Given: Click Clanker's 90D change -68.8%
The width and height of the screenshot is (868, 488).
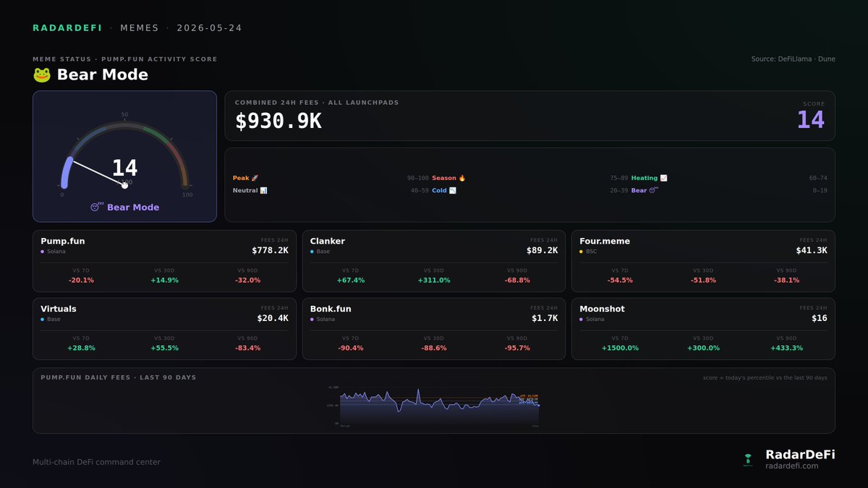Looking at the screenshot, I should tap(517, 281).
